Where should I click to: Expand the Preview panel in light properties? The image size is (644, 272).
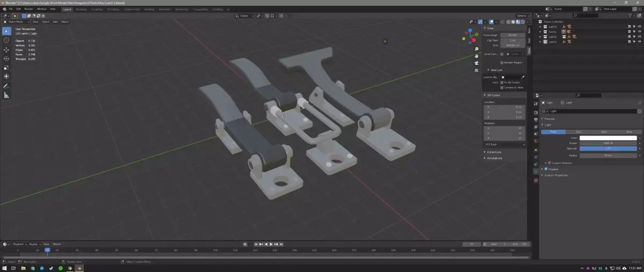550,119
